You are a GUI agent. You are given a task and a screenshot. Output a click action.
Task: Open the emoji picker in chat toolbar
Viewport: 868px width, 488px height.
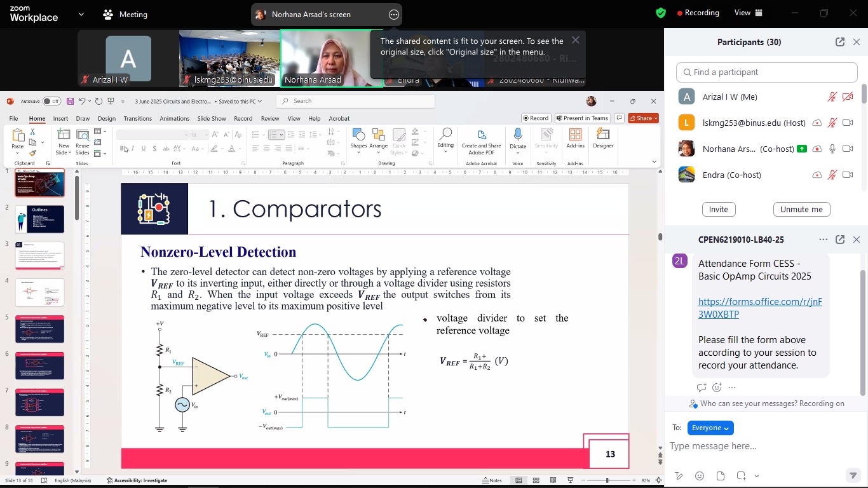point(700,476)
